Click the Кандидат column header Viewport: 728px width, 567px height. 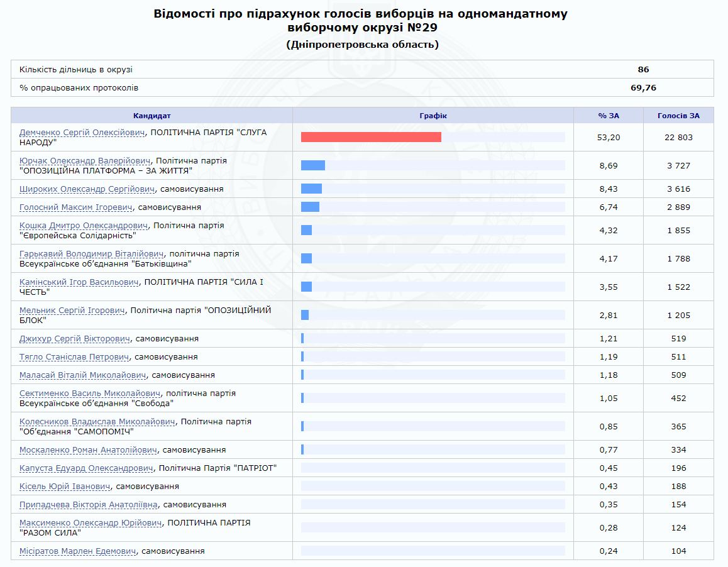pos(151,115)
